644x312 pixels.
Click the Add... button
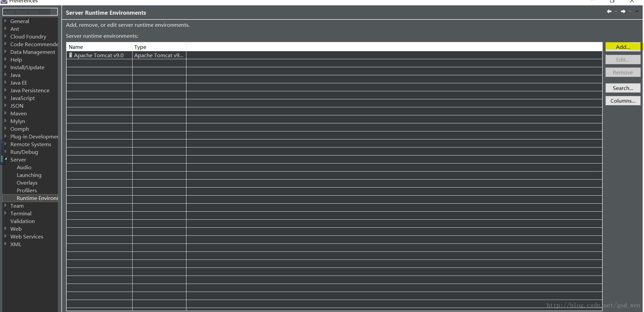click(x=623, y=47)
